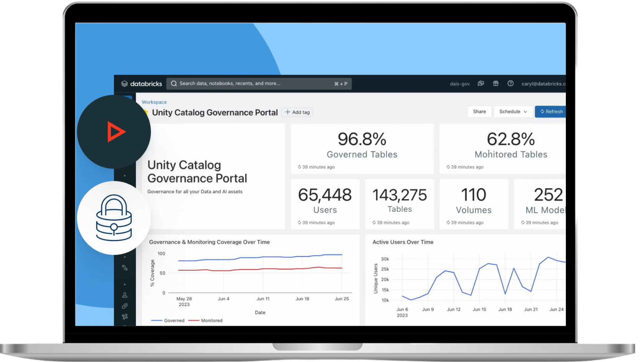Click the Share button
This screenshot has width=644, height=362.
[x=479, y=112]
